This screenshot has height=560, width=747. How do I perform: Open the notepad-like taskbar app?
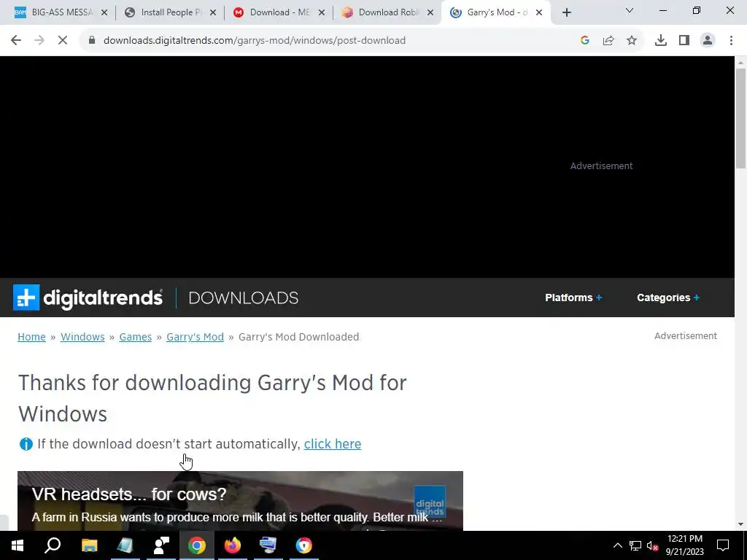tap(125, 545)
